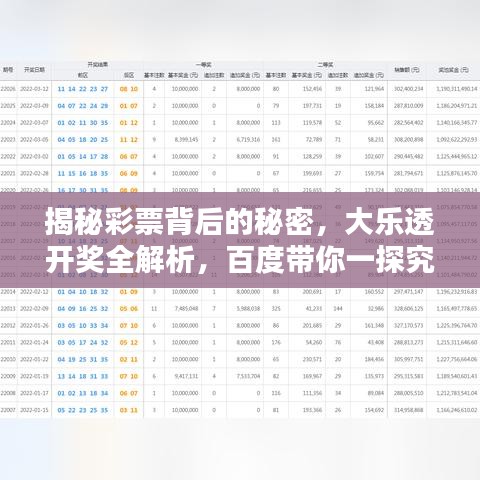Click the 销售额 (元) column header
This screenshot has width=480, height=480.
(407, 70)
